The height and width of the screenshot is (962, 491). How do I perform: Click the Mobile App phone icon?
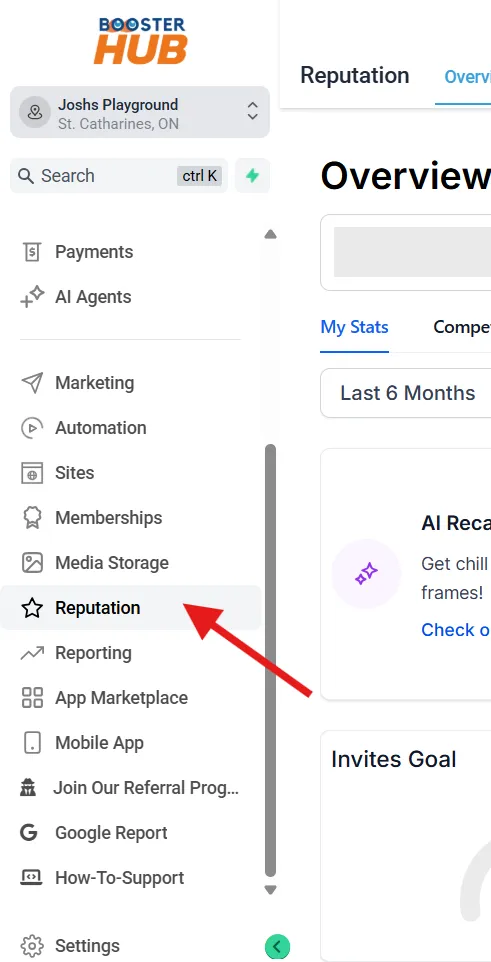tap(32, 743)
